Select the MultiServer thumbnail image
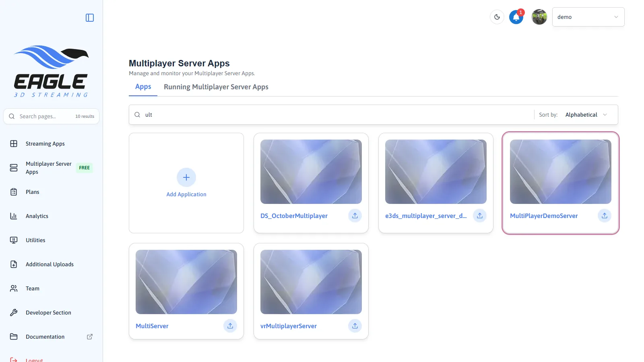 click(186, 282)
